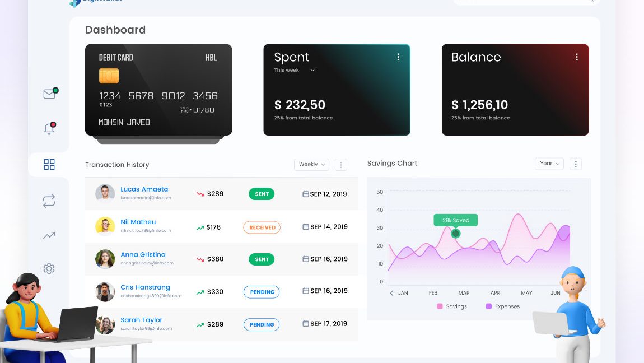Click the second SEP 16, 2019 date for Cris
644x363 pixels.
pos(329,291)
